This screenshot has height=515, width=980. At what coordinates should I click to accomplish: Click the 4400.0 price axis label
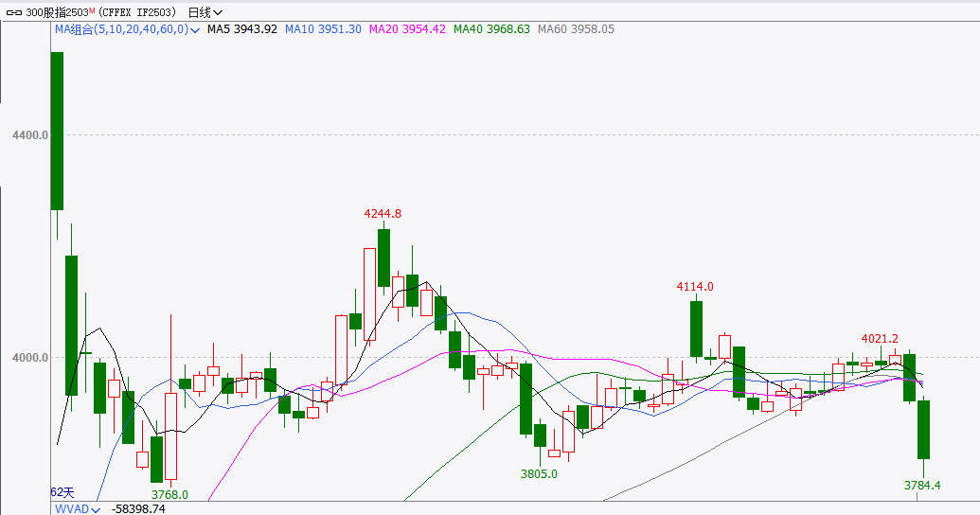point(30,135)
